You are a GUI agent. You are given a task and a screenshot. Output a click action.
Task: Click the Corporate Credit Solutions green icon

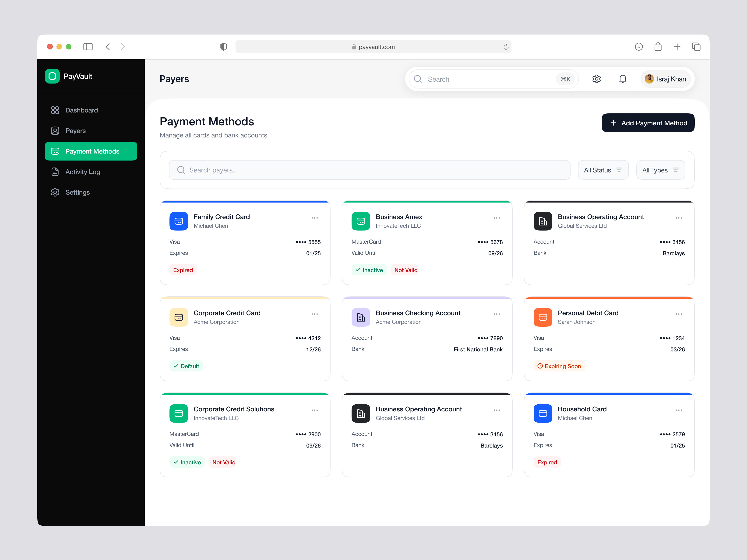(x=179, y=413)
